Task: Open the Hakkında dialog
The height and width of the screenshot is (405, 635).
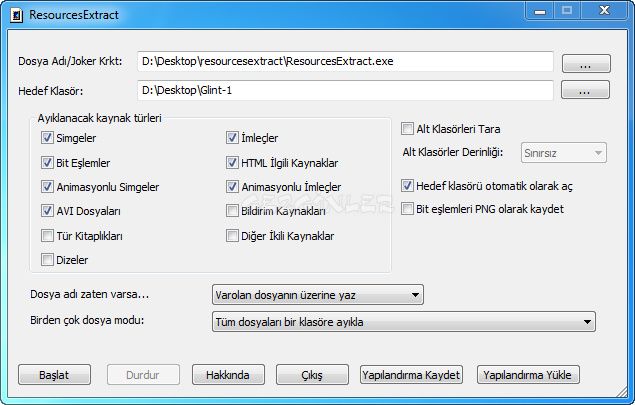Action: click(x=228, y=375)
